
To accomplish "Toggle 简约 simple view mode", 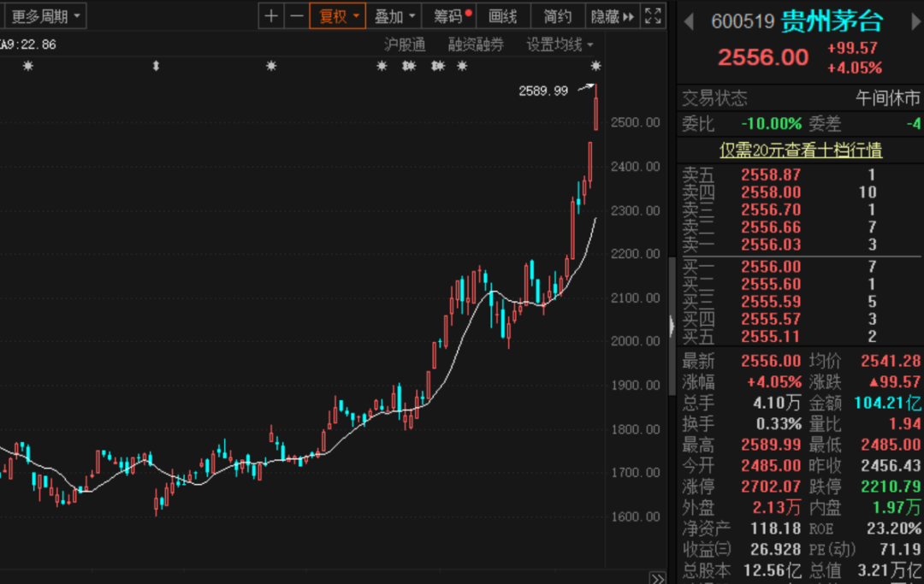I will pyautogui.click(x=557, y=15).
